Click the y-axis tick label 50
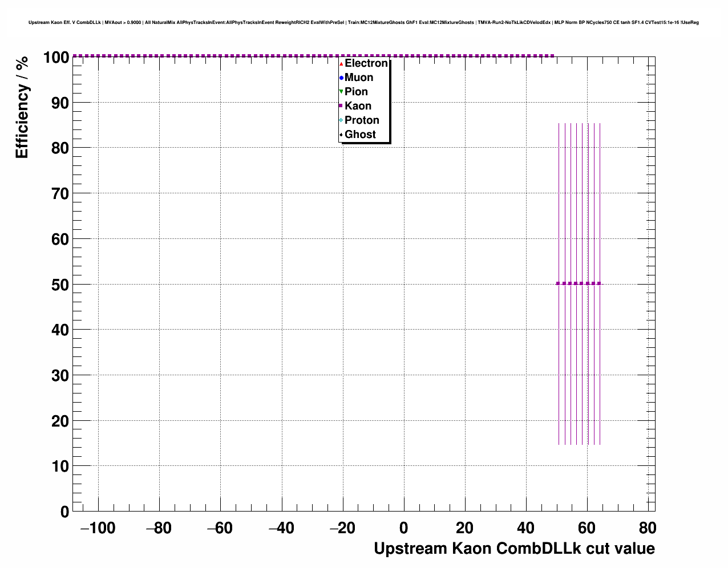The width and height of the screenshot is (728, 568). 60,285
